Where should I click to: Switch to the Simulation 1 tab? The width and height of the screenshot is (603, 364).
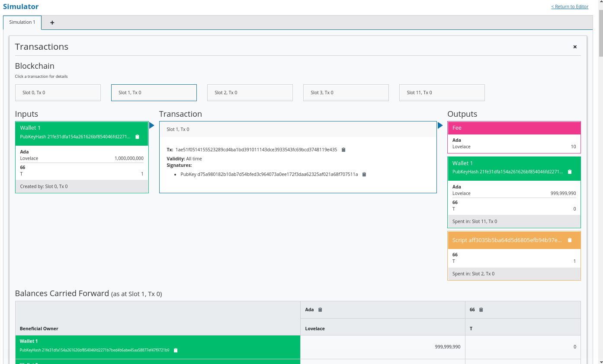coord(22,22)
